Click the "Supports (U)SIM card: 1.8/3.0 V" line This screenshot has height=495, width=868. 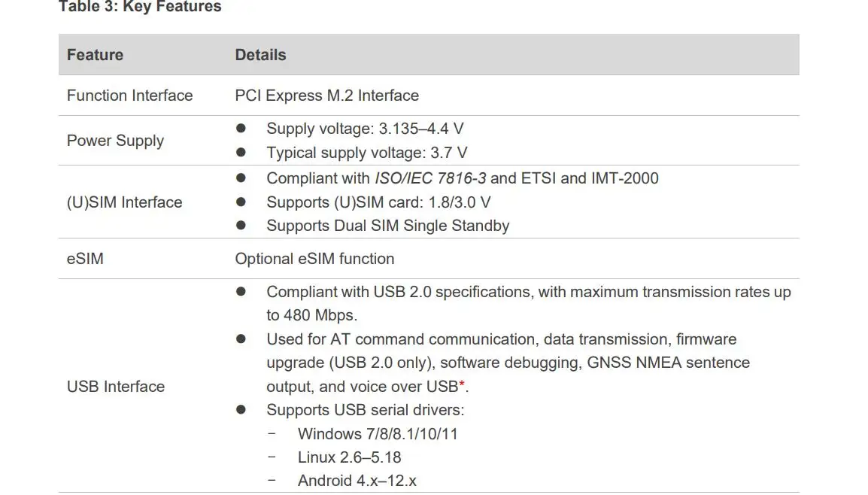pos(378,202)
